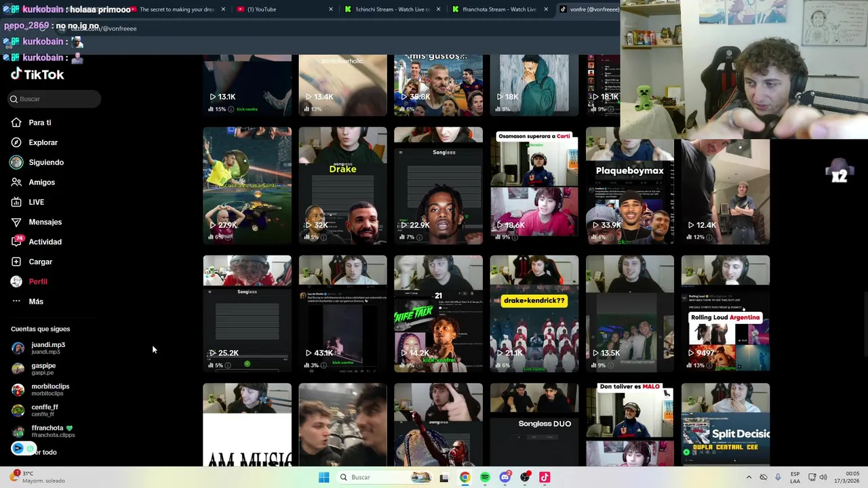Expand the Más three-dots menu
Image resolution: width=868 pixels, height=488 pixels.
(x=16, y=302)
